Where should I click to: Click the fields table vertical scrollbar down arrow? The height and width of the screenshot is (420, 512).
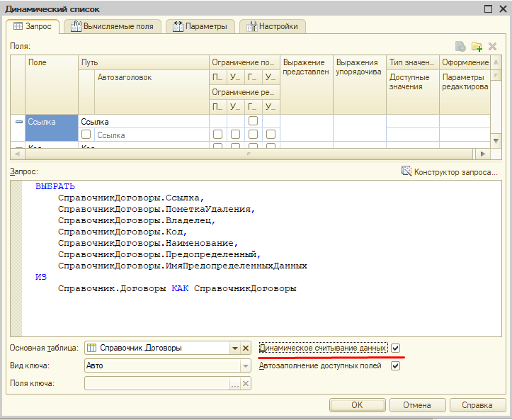click(x=495, y=142)
